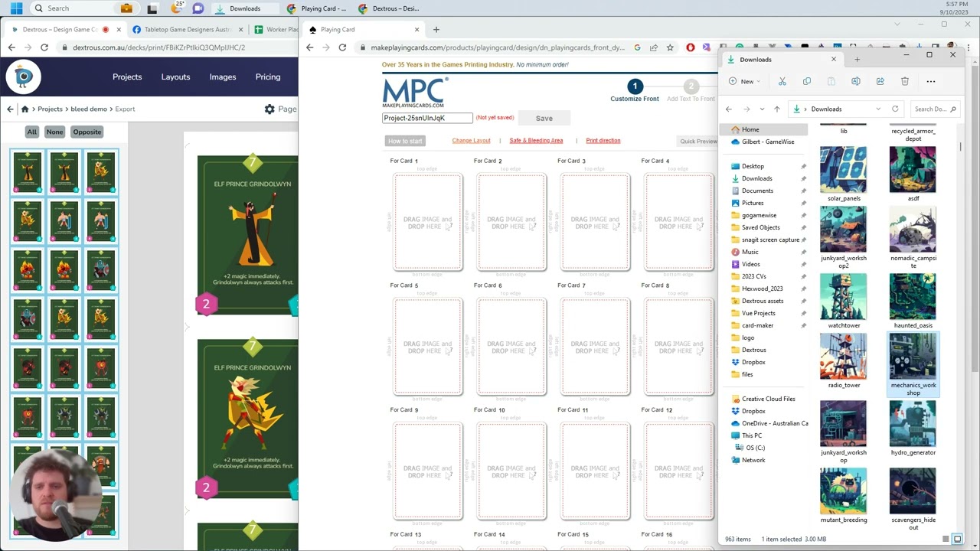Open the Teams chat icon in taskbar
The height and width of the screenshot is (551, 980).
198,8
